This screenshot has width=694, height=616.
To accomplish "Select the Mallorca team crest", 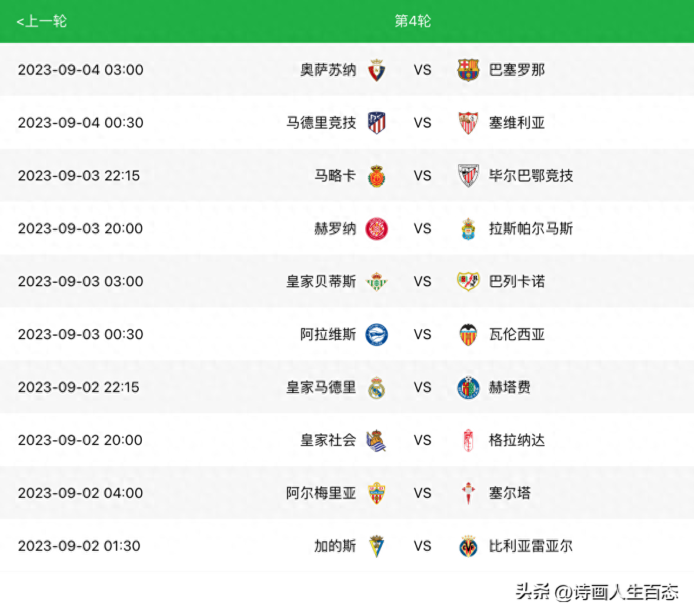I will [x=376, y=176].
